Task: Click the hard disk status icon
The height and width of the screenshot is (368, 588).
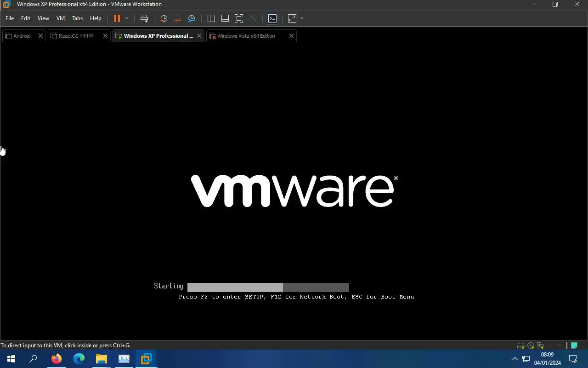Action: tap(521, 345)
